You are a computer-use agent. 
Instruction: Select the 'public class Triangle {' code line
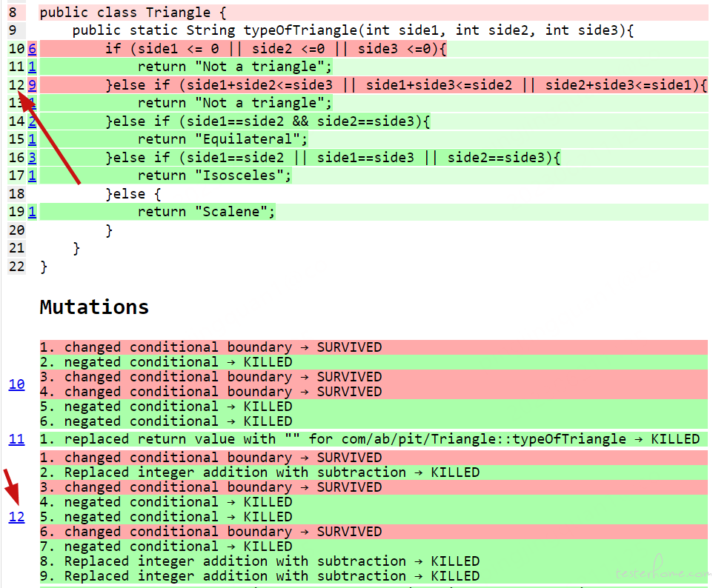pos(133,13)
